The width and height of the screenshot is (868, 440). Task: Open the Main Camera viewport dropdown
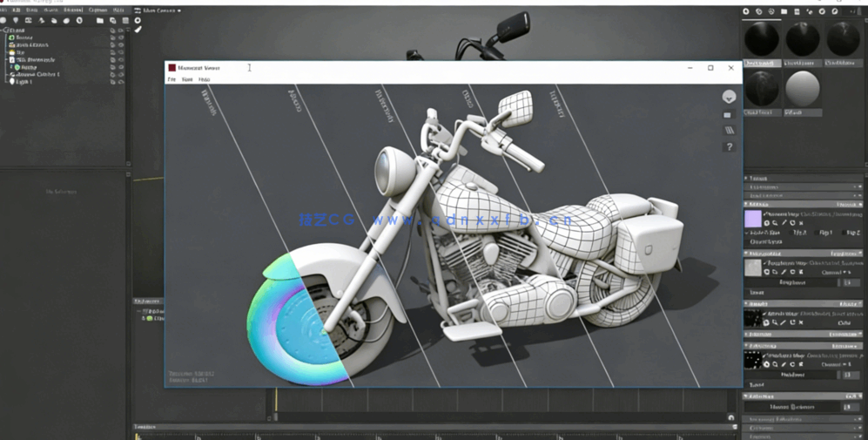162,10
